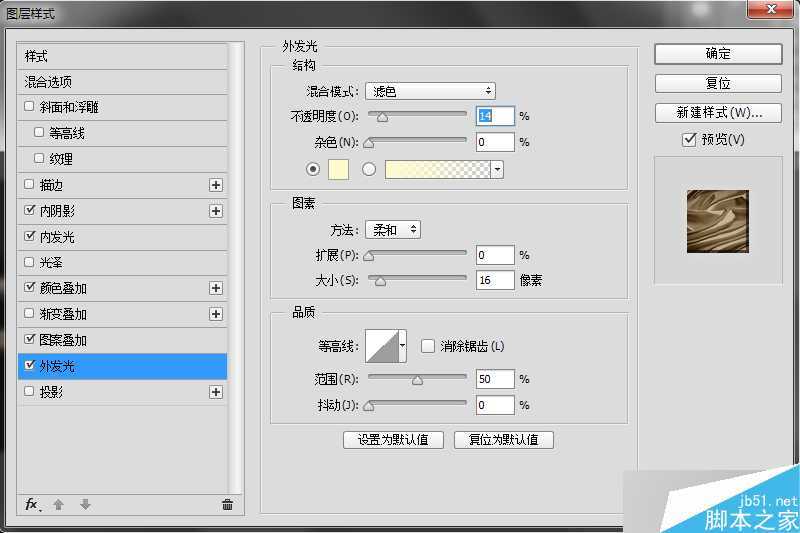Click the trash icon to delete the effect

pyautogui.click(x=227, y=504)
